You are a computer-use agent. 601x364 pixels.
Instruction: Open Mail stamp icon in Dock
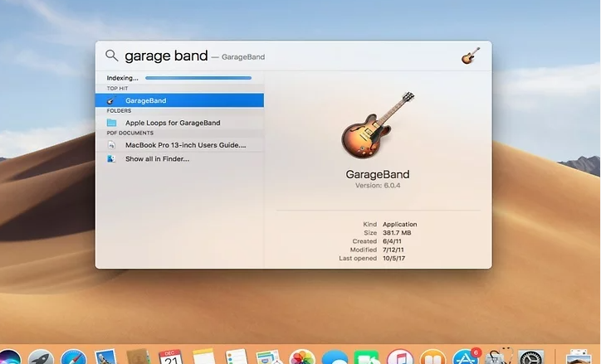pyautogui.click(x=105, y=357)
